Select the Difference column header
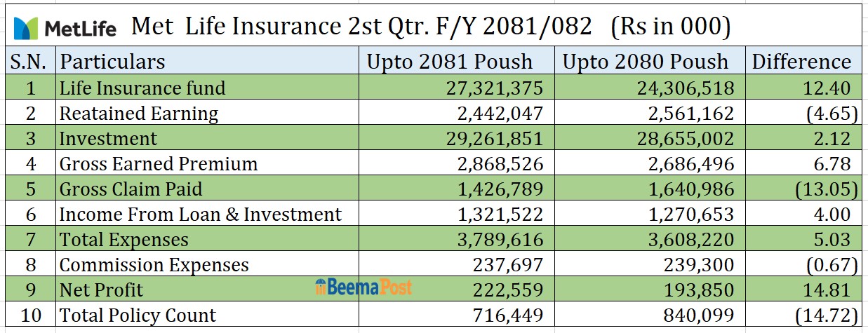 tap(801, 62)
